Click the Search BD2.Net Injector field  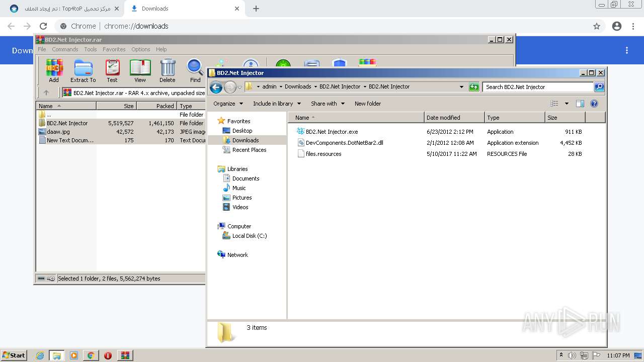[538, 87]
